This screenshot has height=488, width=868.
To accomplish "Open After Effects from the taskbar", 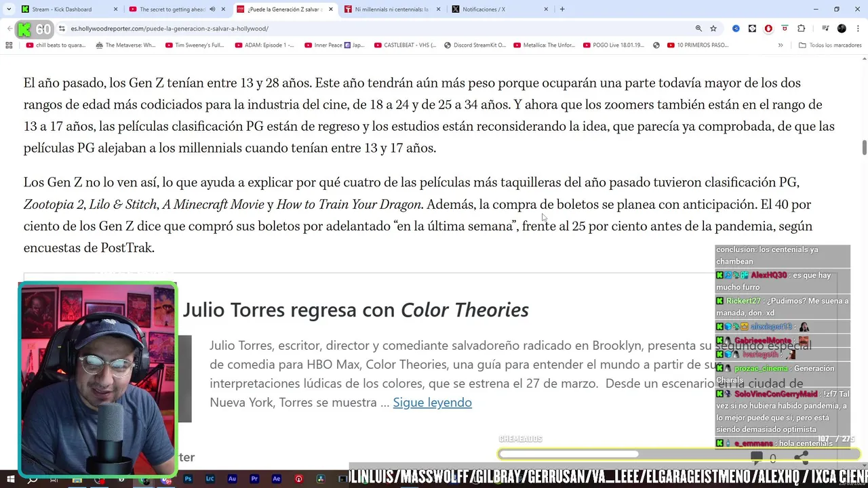I will [x=276, y=479].
